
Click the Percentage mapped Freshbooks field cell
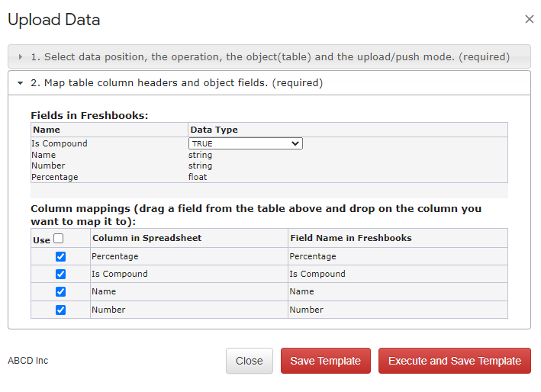(398, 256)
